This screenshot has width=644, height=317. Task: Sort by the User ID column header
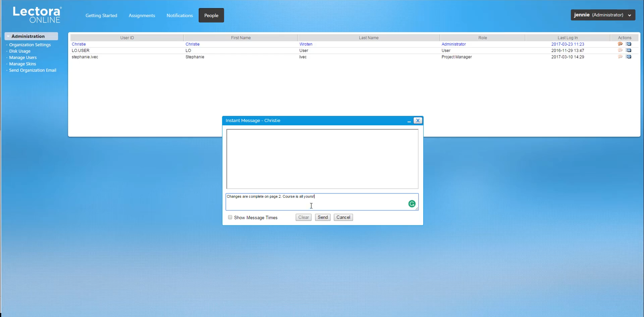(127, 38)
